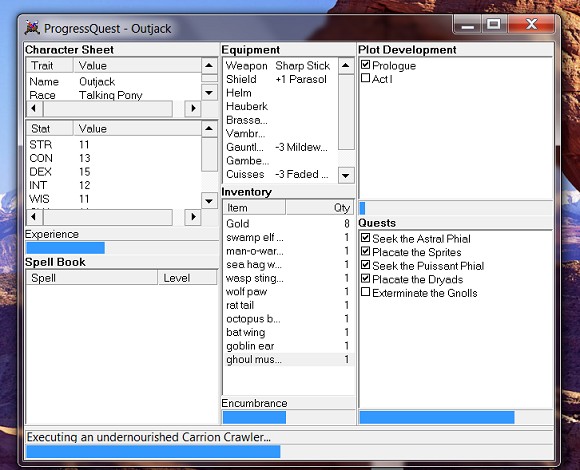Click the Equipment vertical scrollbar thumb

346,112
